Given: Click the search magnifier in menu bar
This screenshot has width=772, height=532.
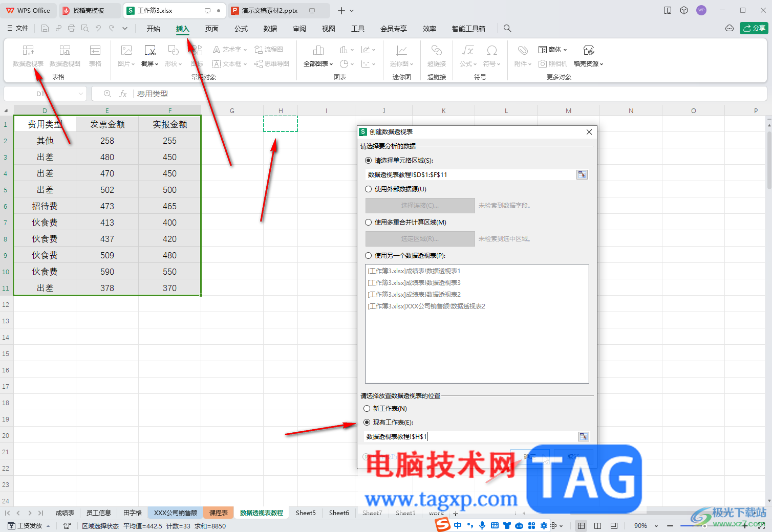Looking at the screenshot, I should [x=507, y=29].
